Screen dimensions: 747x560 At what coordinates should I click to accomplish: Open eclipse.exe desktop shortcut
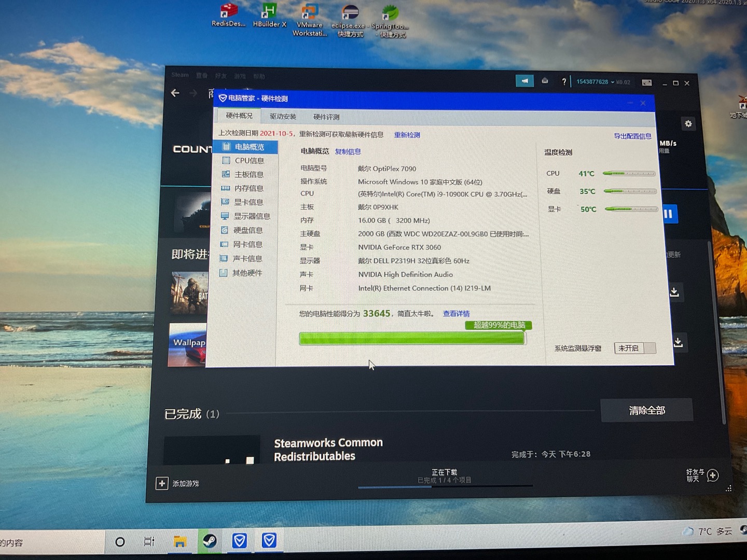(x=350, y=21)
